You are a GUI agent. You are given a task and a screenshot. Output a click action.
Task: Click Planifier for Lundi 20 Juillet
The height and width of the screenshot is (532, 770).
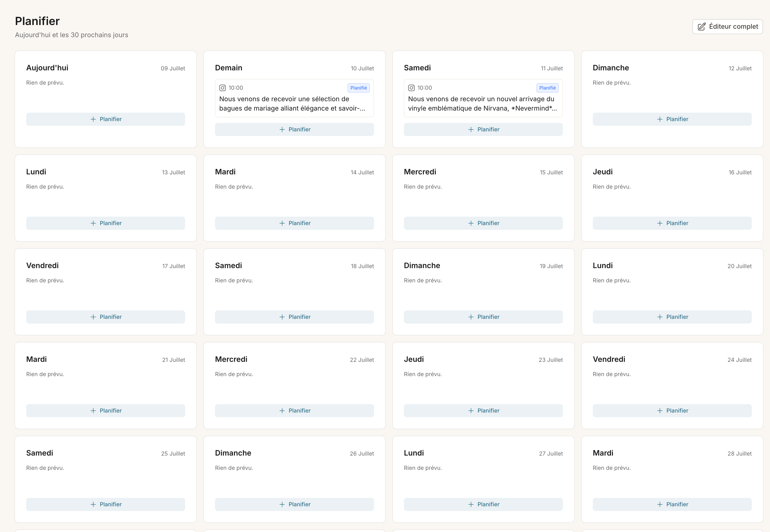672,317
